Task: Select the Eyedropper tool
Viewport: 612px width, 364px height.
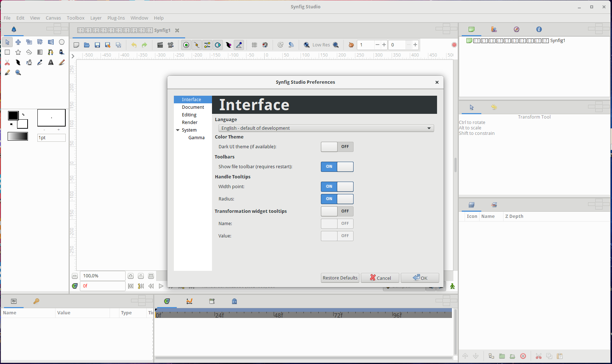Action: click(x=40, y=62)
